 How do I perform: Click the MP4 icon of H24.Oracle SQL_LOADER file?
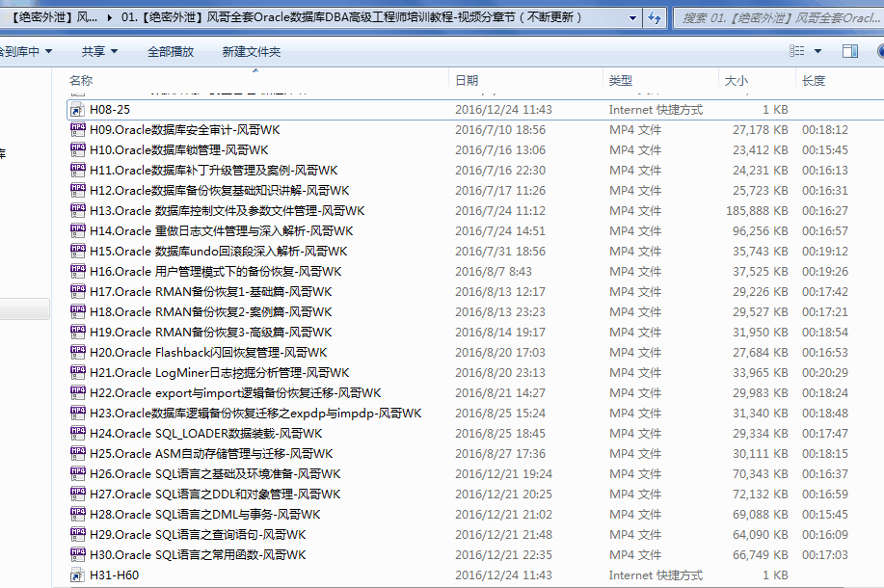(x=77, y=434)
